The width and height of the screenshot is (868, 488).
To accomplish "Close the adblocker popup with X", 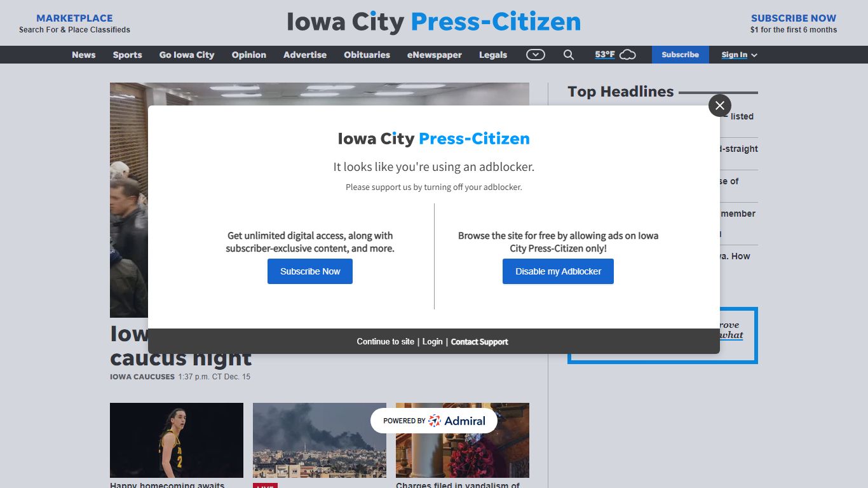I will click(x=719, y=105).
